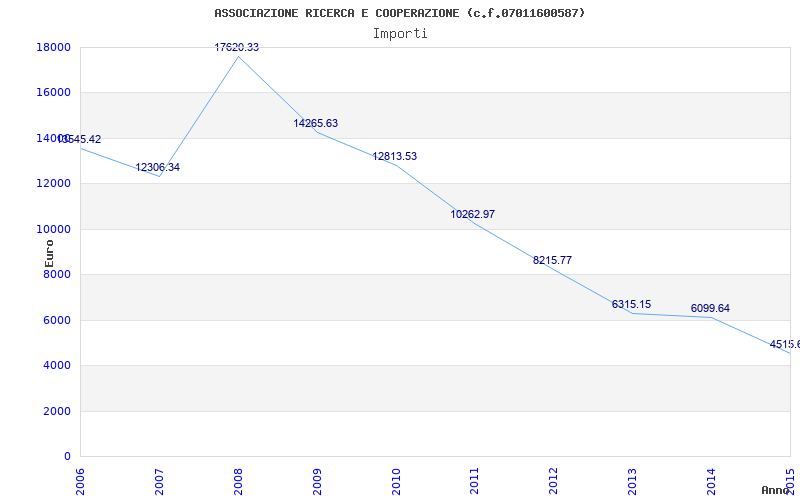
Task: Click the Anno x-axis title
Action: tap(776, 490)
